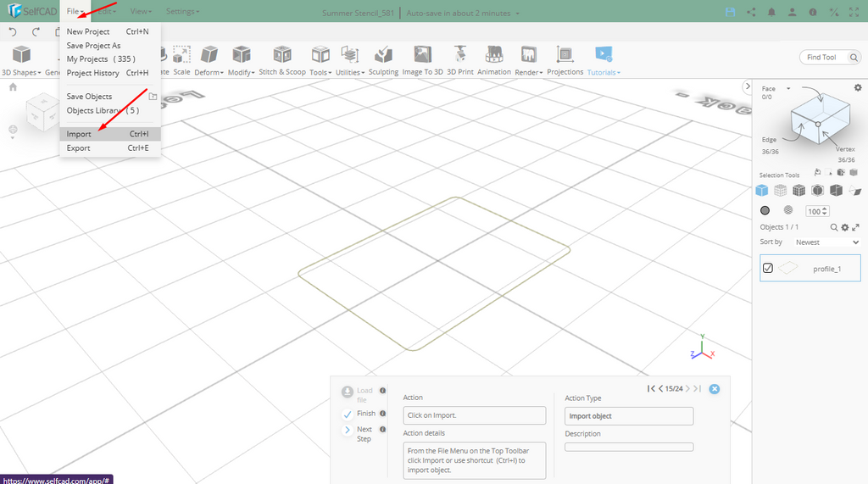The image size is (868, 484).
Task: Enable the solid cube selection mode
Action: click(762, 190)
